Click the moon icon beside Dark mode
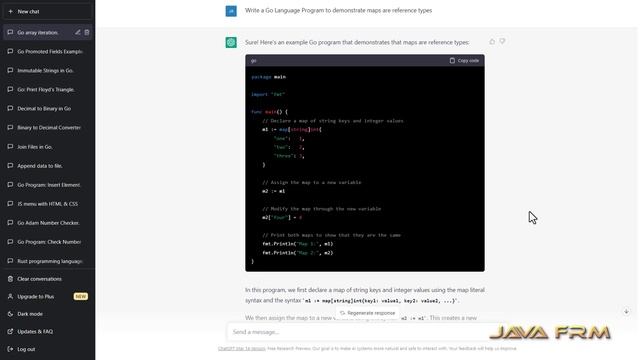This screenshot has width=640, height=360. tap(10, 314)
